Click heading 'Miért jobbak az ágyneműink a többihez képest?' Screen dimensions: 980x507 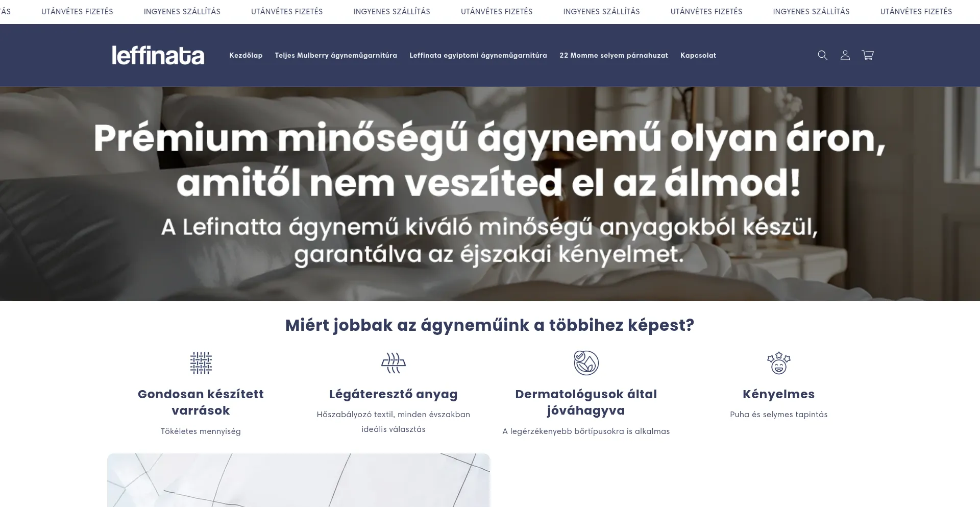[x=490, y=325]
